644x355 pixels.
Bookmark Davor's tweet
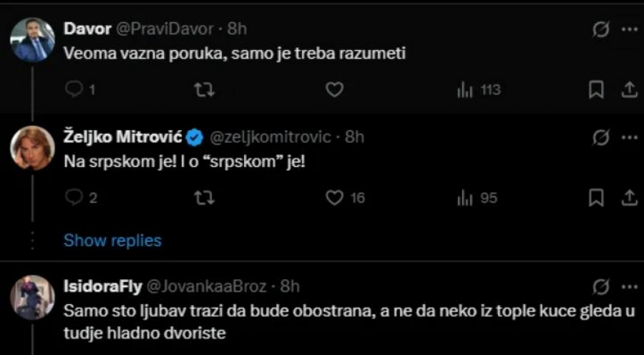[x=596, y=90]
